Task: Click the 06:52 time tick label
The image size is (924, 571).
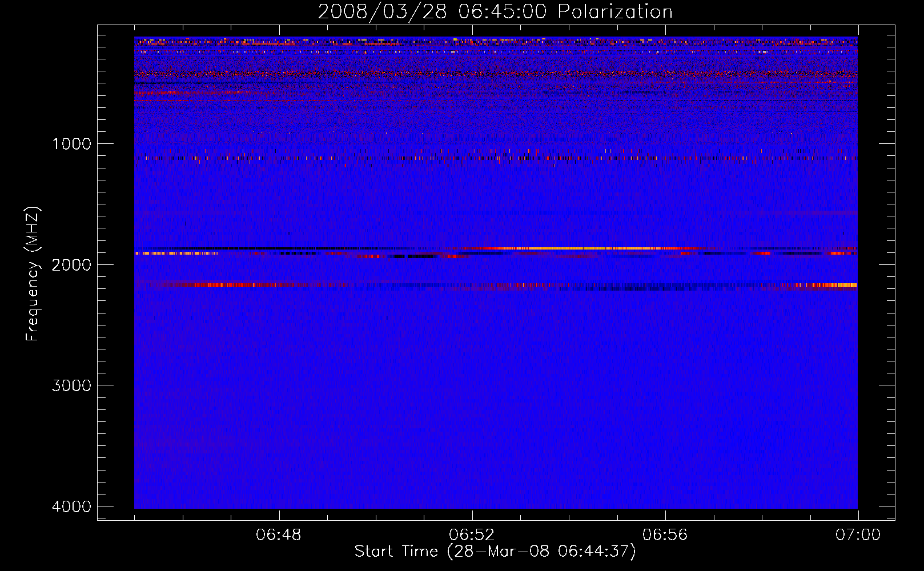Action: [472, 535]
